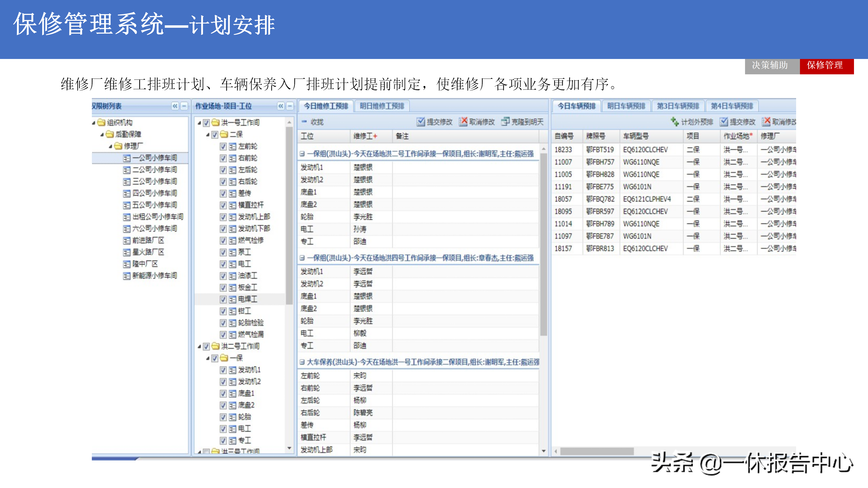Uncheck the 左前轮 checkbox
The height and width of the screenshot is (488, 868).
coord(223,146)
